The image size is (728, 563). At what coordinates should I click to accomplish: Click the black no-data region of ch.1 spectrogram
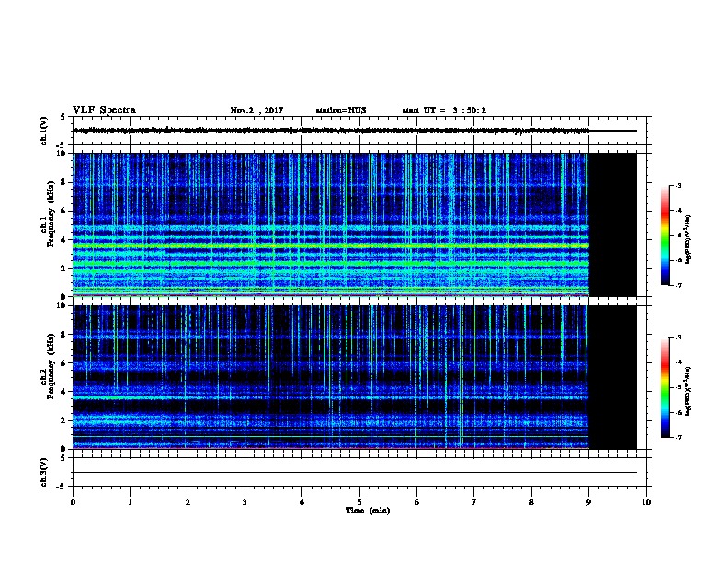click(613, 224)
